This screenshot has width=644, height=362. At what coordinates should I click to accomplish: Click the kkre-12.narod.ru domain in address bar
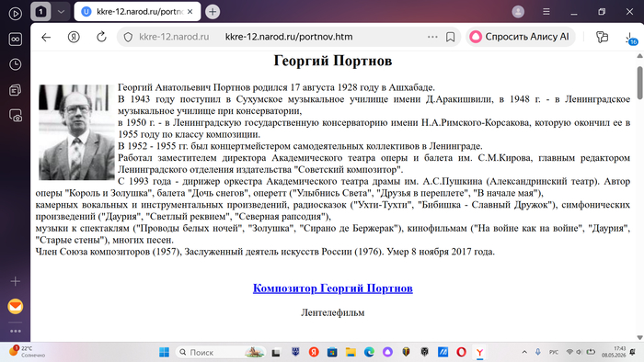tap(174, 37)
